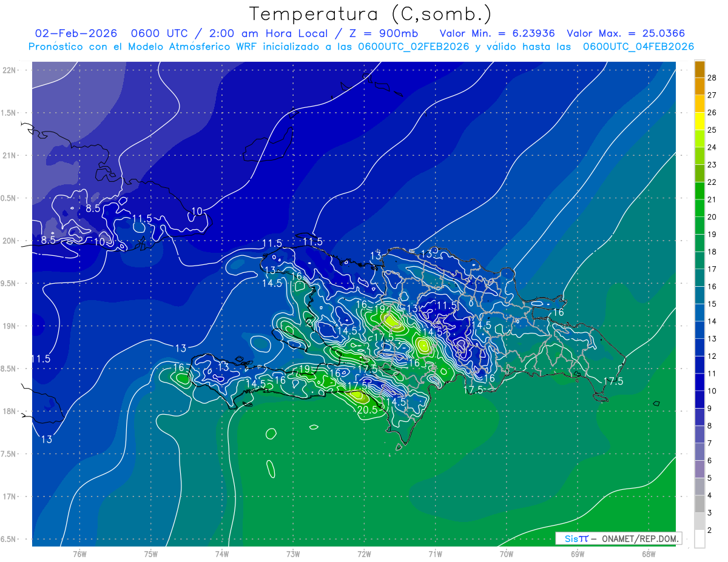Click the "19N" latitude label
728x562 pixels.
pos(9,326)
